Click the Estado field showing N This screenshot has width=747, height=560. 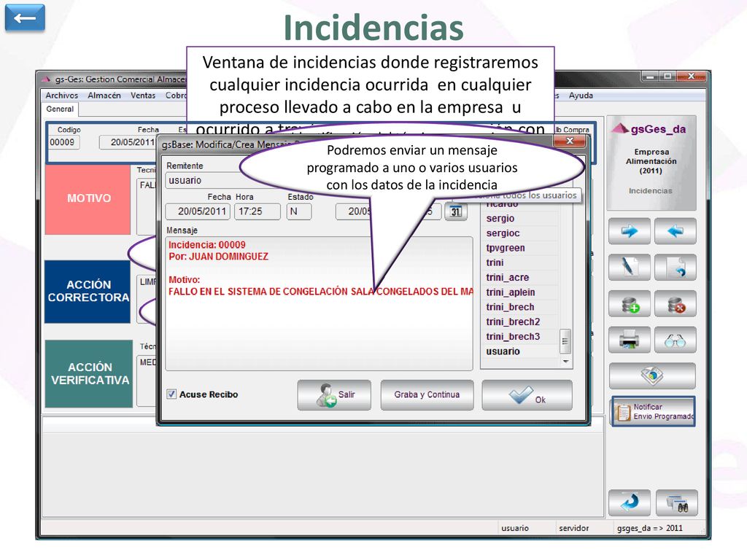299,211
